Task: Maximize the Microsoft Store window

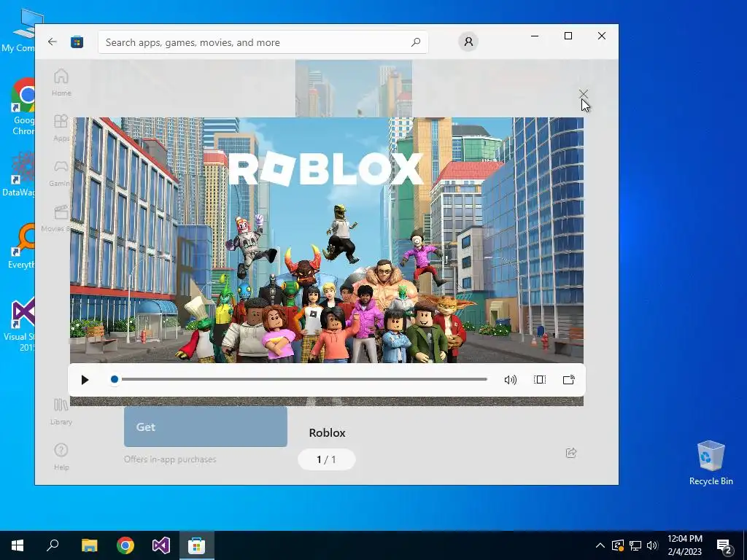Action: (x=568, y=36)
